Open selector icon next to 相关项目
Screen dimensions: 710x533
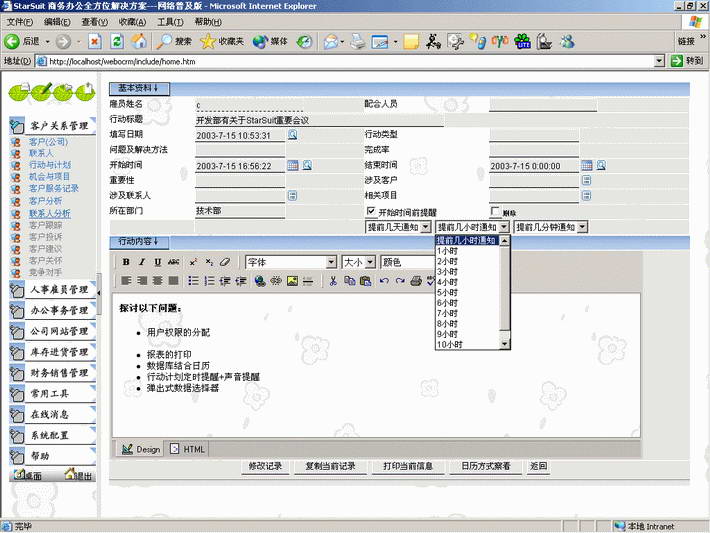point(586,196)
